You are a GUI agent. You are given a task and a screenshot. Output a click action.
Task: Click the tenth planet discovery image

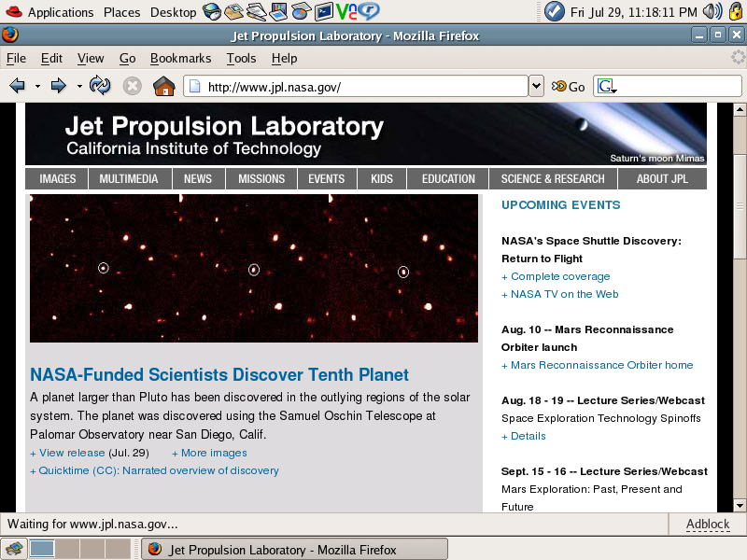254,268
